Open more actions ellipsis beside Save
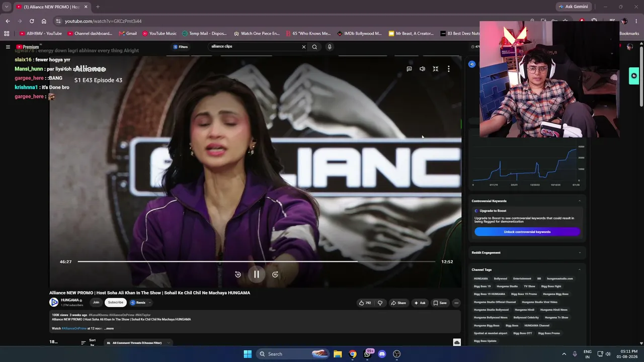The image size is (644, 362). 456,303
